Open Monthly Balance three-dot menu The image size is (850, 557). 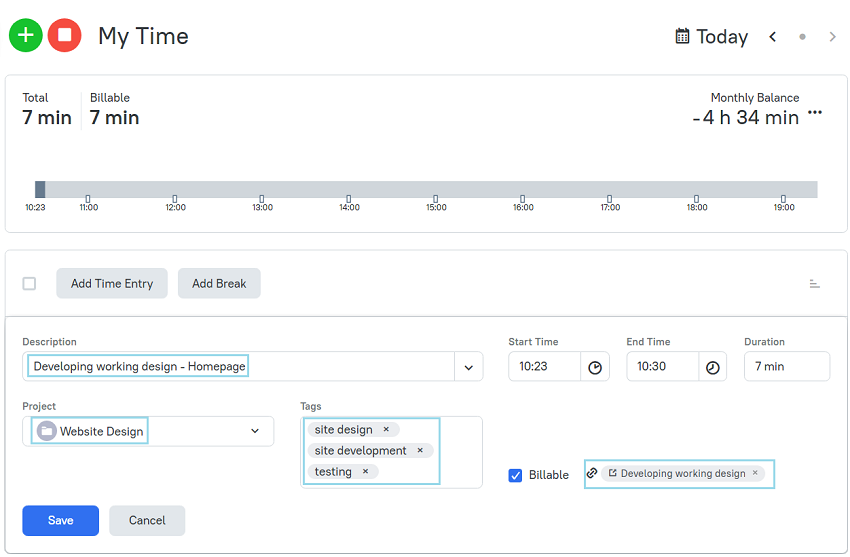[815, 113]
